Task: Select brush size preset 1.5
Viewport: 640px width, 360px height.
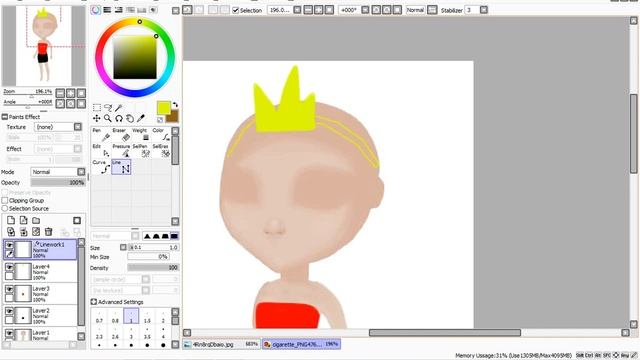Action: click(147, 317)
